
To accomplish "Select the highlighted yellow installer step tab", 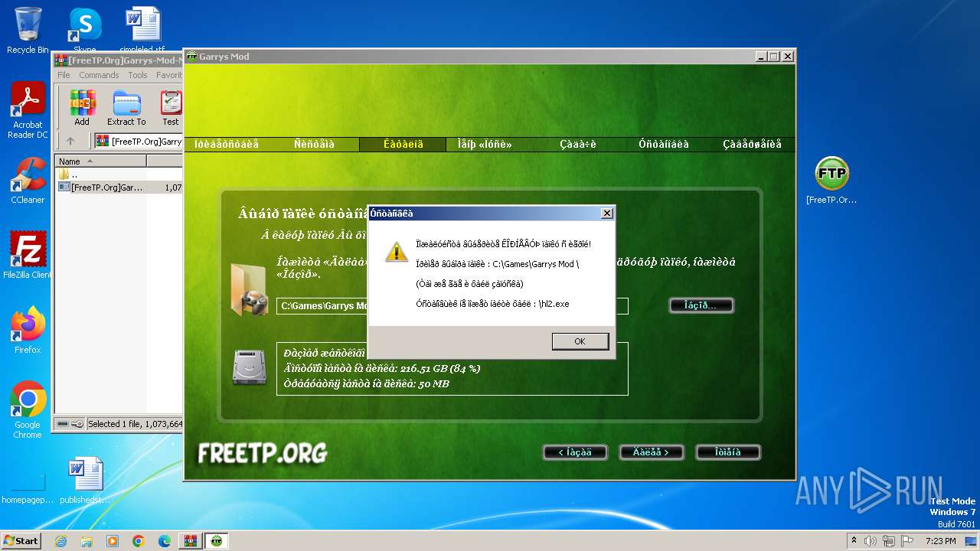I will [403, 144].
